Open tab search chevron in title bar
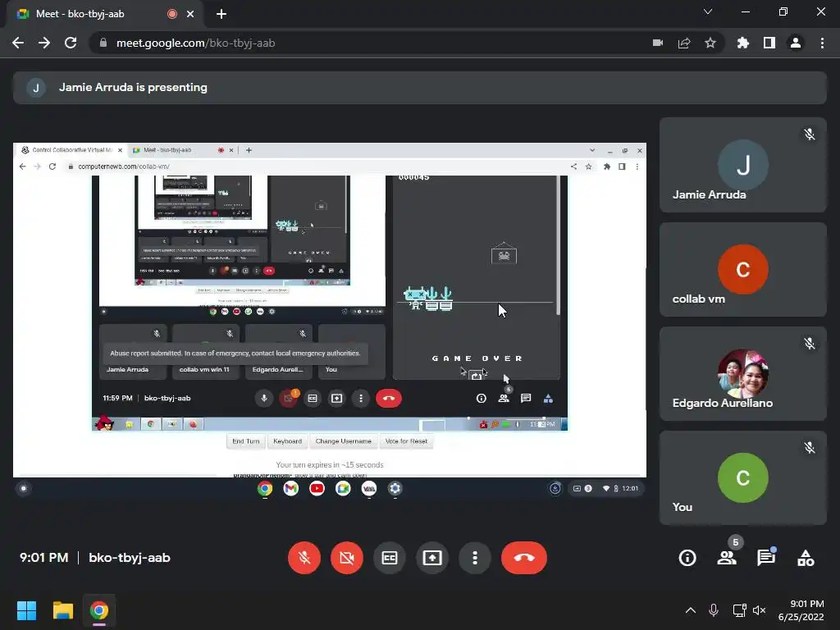The image size is (840, 630). 708,11
